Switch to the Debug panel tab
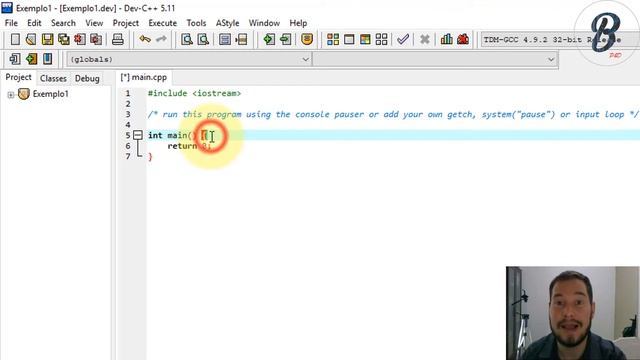The height and width of the screenshot is (360, 640). (87, 78)
